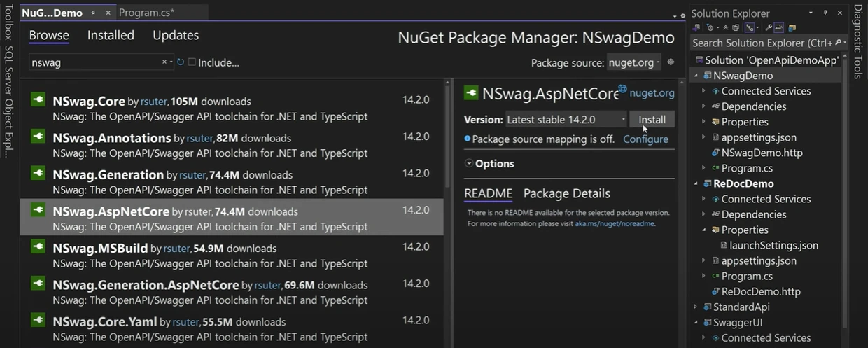Switch to the Installed tab
The width and height of the screenshot is (868, 348).
click(111, 35)
